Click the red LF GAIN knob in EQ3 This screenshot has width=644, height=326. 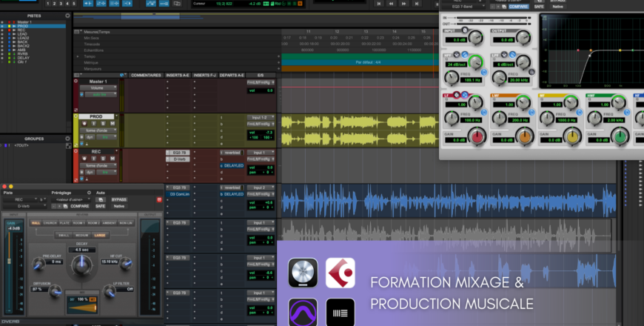pyautogui.click(x=477, y=136)
